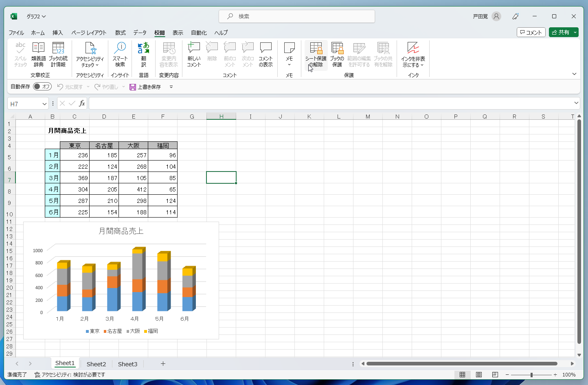Switch to the 数式 tab
This screenshot has height=385, width=588.
120,33
